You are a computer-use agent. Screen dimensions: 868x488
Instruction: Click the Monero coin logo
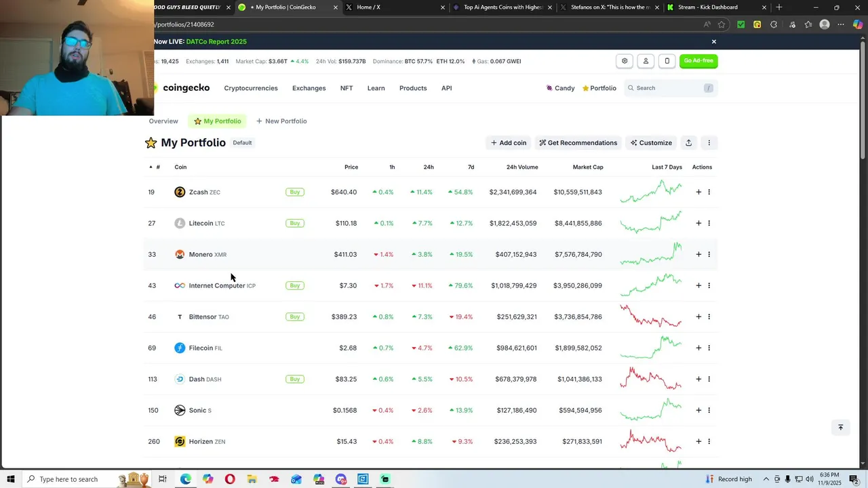pyautogui.click(x=180, y=254)
